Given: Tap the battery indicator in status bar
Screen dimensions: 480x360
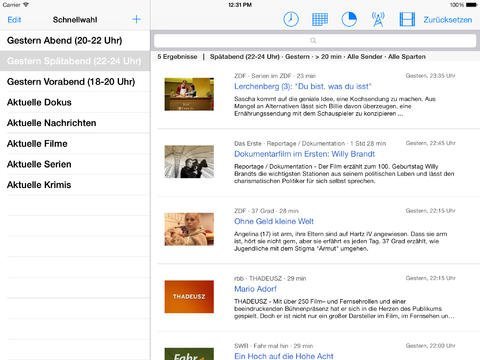Looking at the screenshot, I should [471, 5].
